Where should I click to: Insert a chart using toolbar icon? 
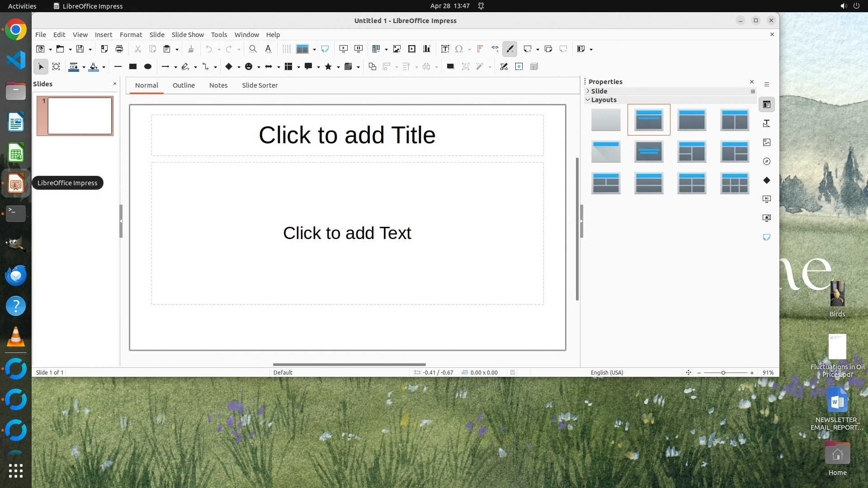(426, 49)
